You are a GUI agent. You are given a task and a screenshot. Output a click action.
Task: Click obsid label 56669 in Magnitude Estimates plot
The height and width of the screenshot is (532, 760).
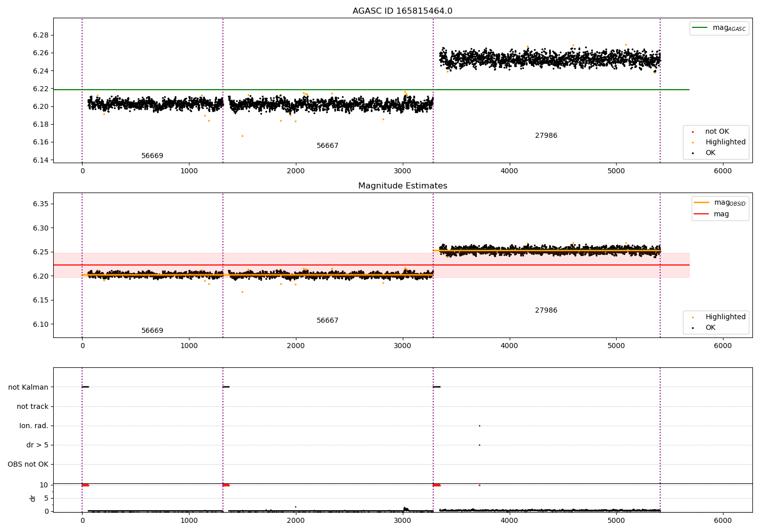pos(152,331)
